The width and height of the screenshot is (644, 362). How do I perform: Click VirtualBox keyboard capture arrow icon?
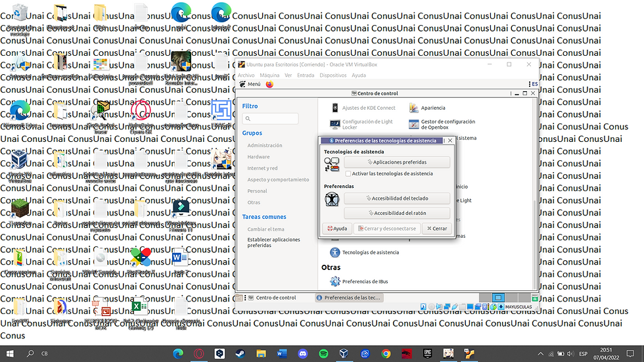pos(501,307)
